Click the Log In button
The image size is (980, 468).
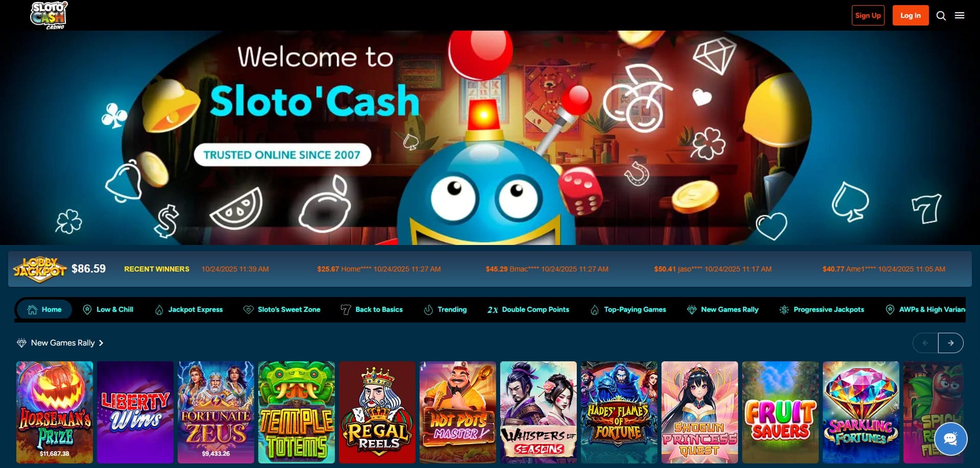coord(911,15)
